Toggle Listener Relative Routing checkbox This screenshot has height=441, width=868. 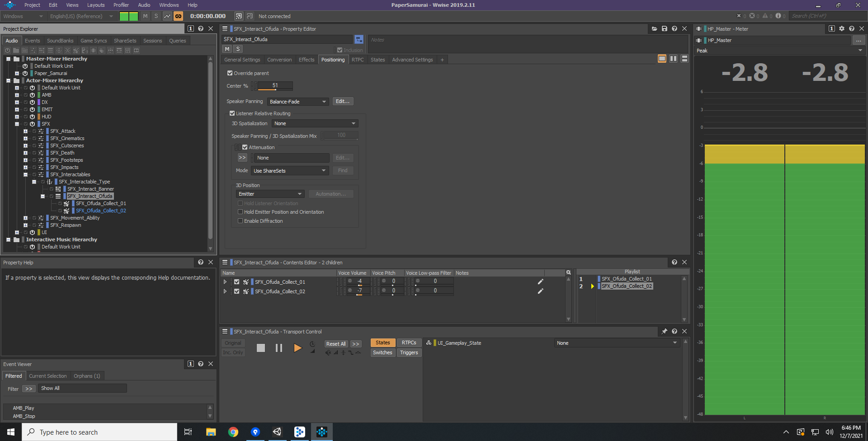click(232, 113)
